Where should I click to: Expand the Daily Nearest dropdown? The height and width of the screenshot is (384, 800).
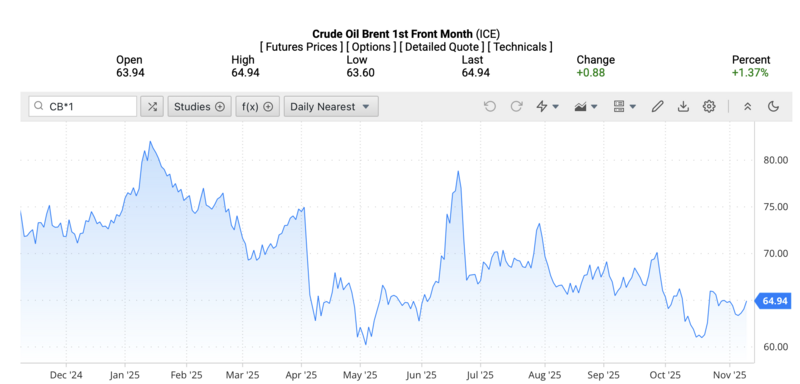[331, 107]
